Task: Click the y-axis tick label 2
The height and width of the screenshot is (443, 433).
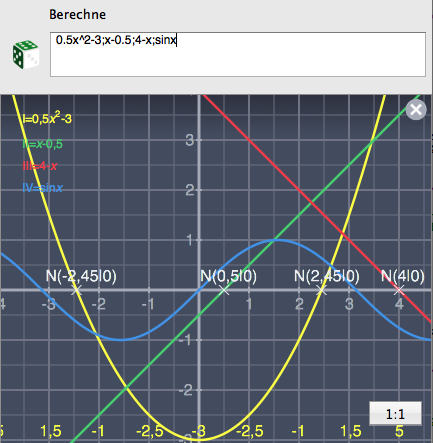Action: tap(190, 190)
